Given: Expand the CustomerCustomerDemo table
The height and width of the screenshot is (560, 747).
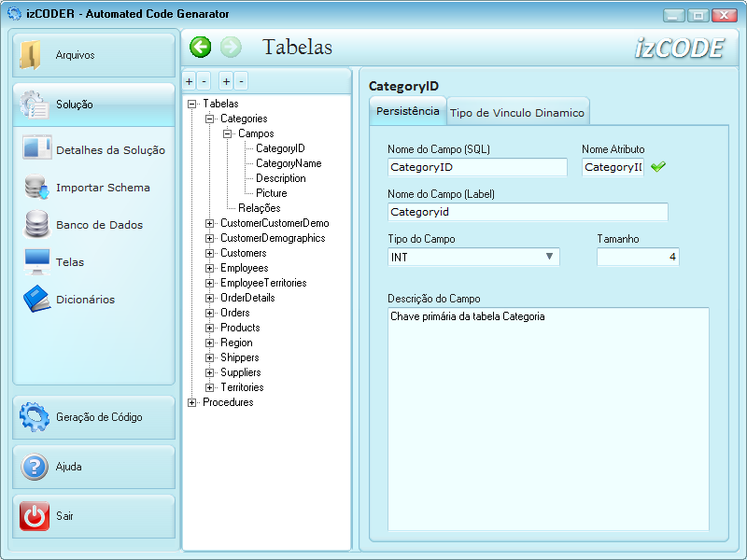Looking at the screenshot, I should pos(209,223).
